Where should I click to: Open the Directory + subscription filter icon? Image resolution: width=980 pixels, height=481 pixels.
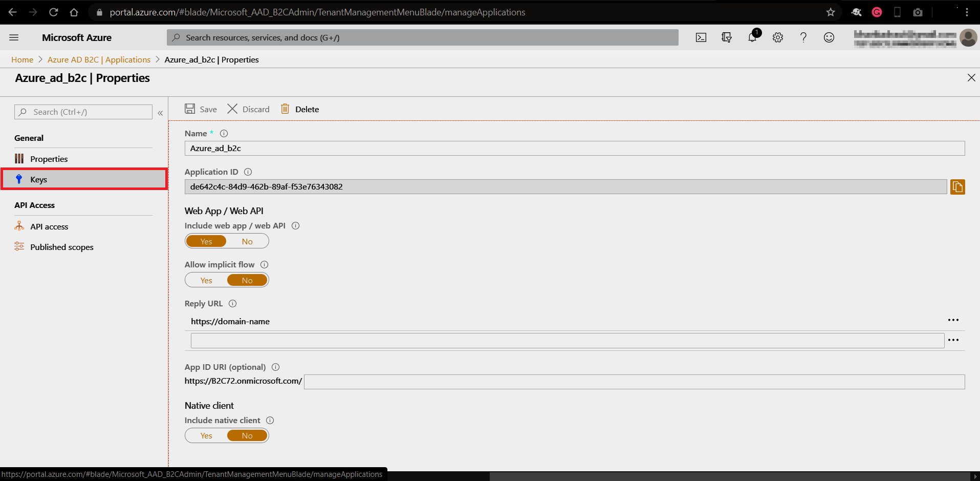pyautogui.click(x=727, y=37)
